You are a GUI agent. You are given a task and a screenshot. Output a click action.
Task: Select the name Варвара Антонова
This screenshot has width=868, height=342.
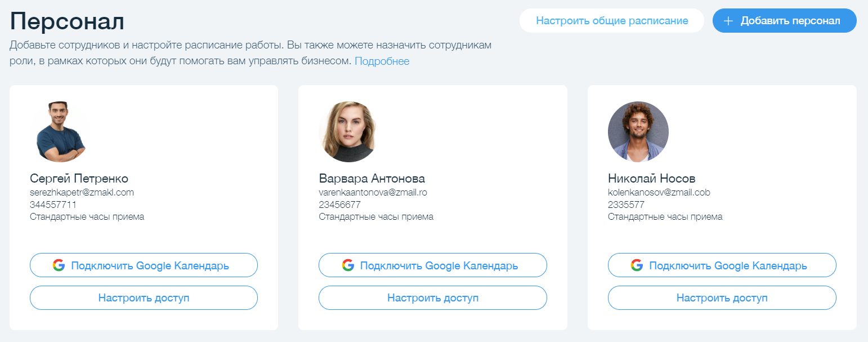click(372, 179)
